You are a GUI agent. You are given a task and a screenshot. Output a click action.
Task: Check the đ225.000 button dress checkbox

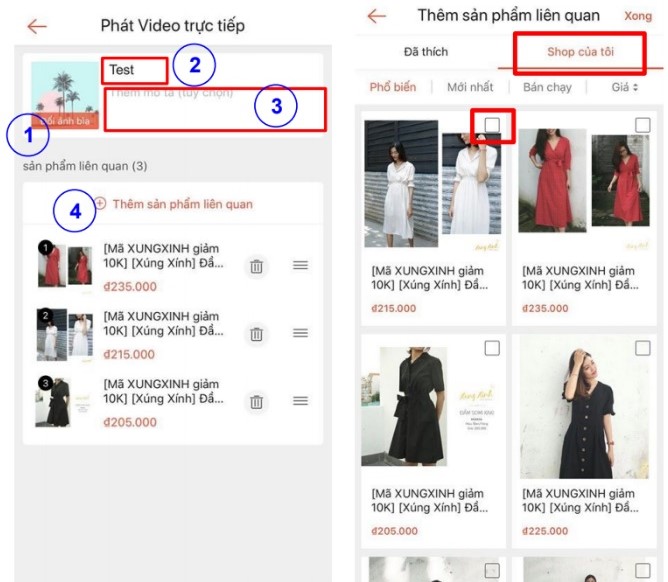click(x=643, y=348)
